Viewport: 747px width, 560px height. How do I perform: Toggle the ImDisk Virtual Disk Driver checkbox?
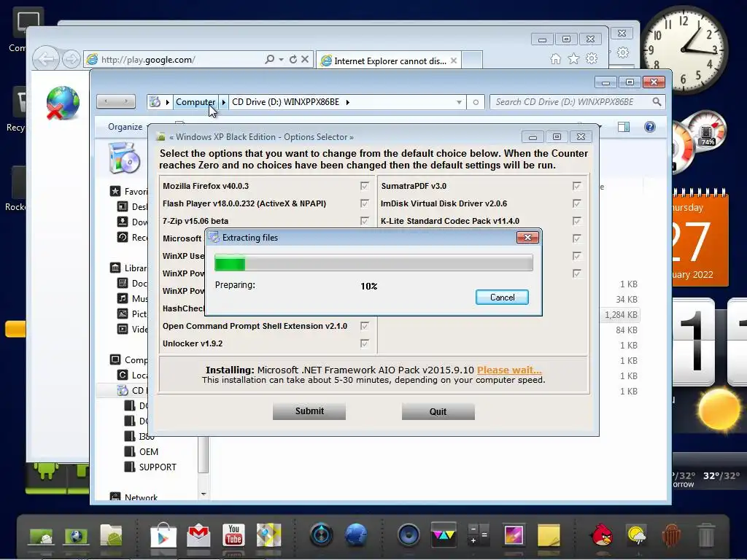coord(576,203)
